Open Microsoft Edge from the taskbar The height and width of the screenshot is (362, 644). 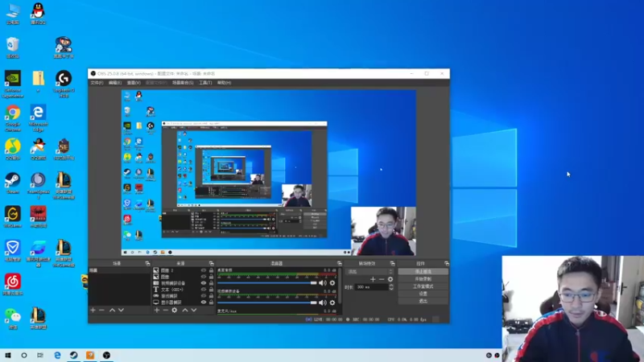pos(57,355)
